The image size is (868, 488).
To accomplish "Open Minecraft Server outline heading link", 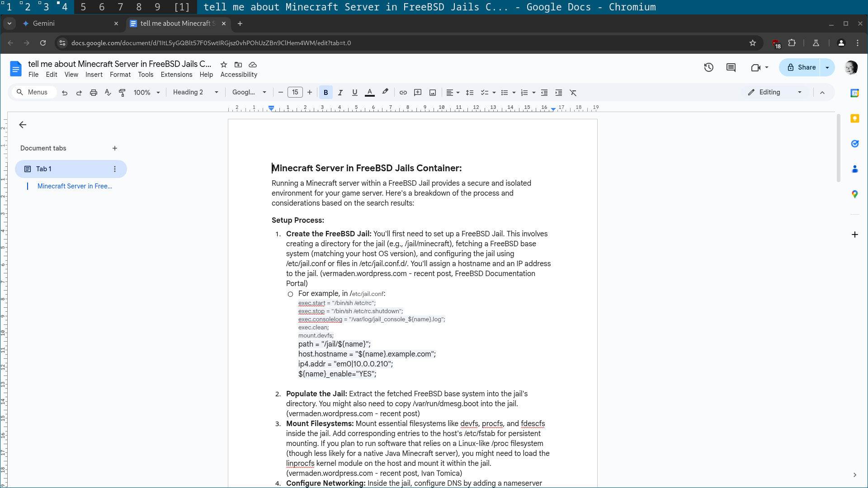I will tap(75, 186).
